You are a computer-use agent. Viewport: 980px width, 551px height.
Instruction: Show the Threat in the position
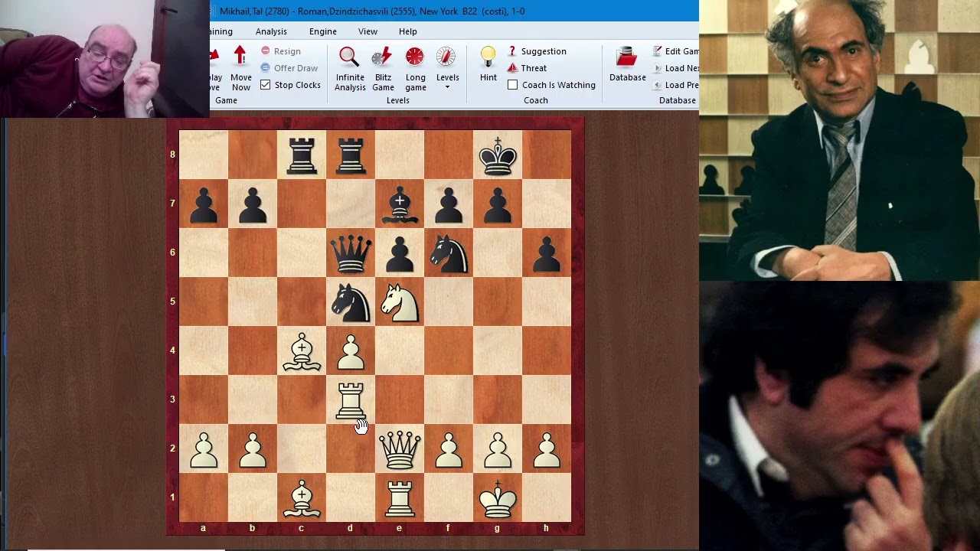(527, 68)
